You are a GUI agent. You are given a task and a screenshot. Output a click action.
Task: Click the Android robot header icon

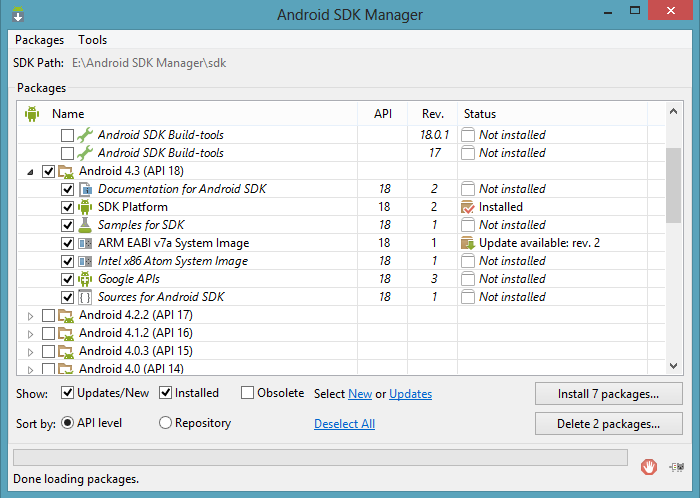(32, 114)
